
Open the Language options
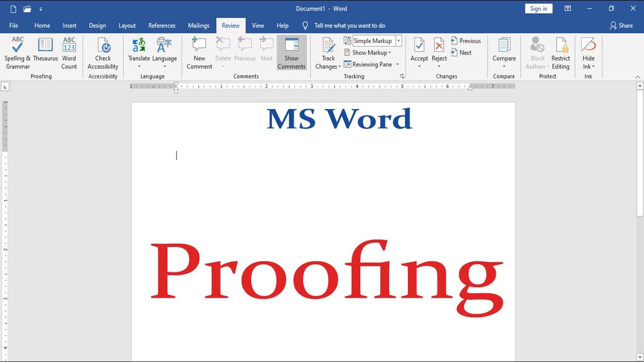click(x=165, y=49)
